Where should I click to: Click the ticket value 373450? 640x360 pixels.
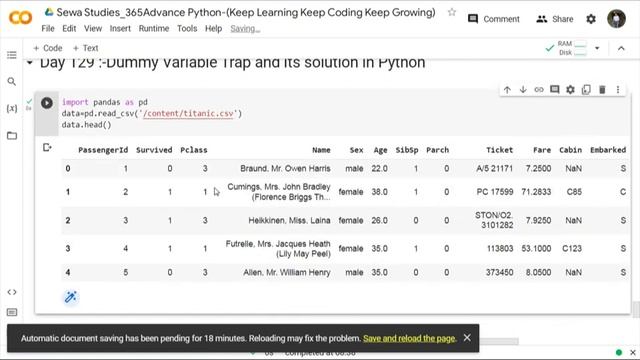[x=500, y=273]
